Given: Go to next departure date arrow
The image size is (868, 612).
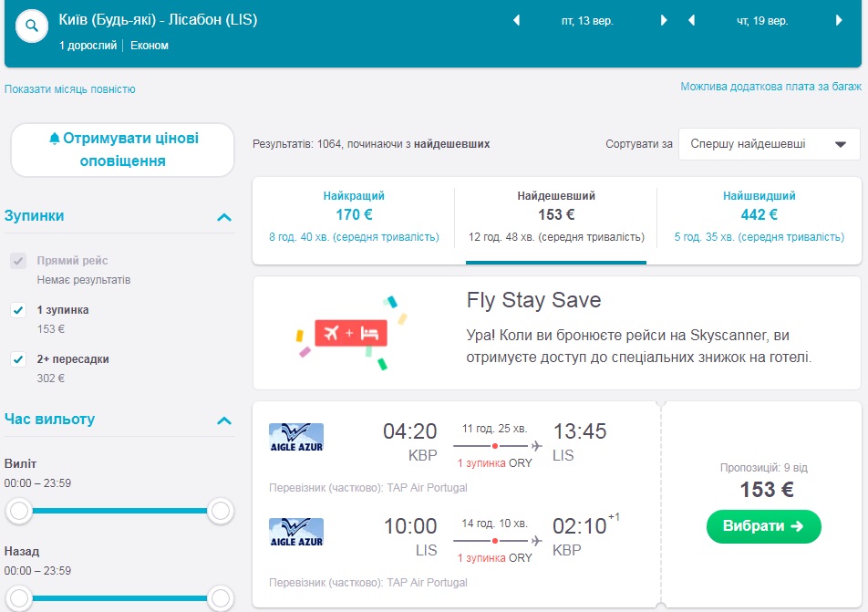Looking at the screenshot, I should (x=664, y=20).
